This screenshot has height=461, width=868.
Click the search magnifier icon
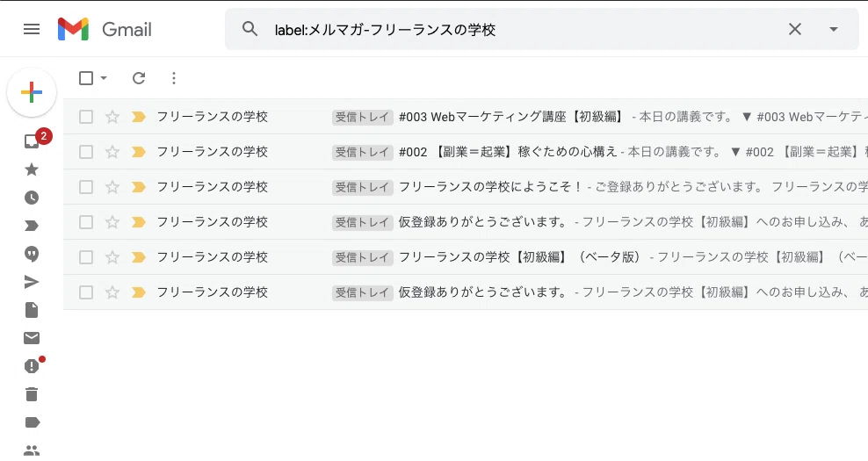(250, 29)
